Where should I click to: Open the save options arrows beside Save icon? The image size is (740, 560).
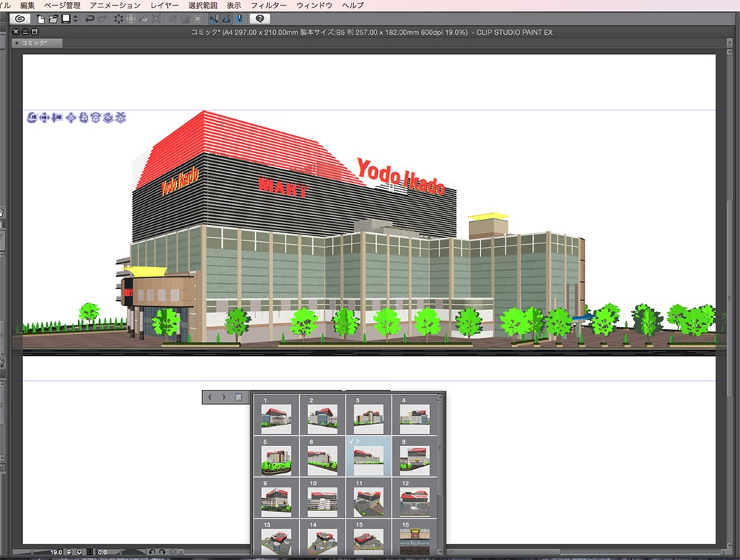click(x=75, y=19)
